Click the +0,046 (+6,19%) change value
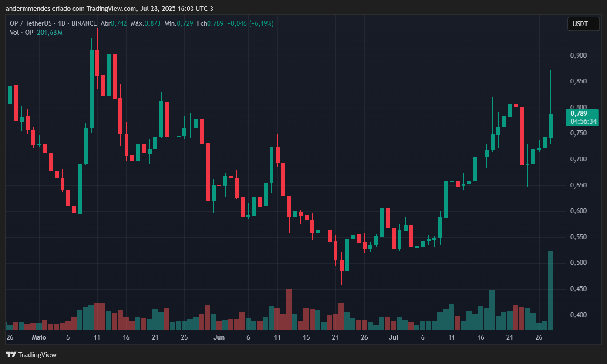Image resolution: width=607 pixels, height=364 pixels. [x=250, y=23]
